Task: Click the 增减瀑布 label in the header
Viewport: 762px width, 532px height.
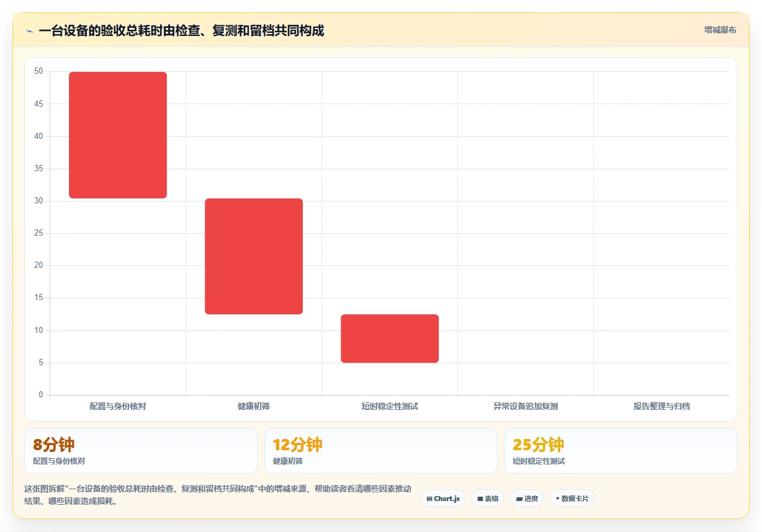Action: (720, 30)
